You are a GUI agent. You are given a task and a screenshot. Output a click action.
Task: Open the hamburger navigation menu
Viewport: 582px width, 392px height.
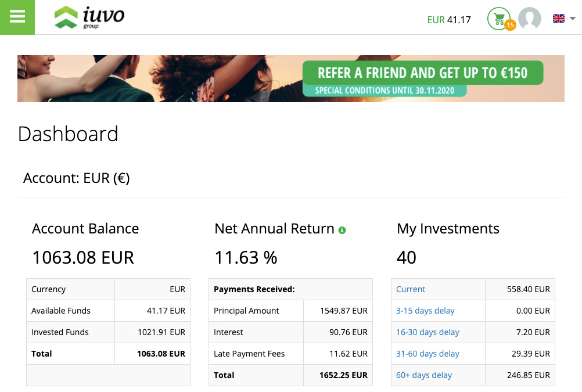click(x=17, y=17)
